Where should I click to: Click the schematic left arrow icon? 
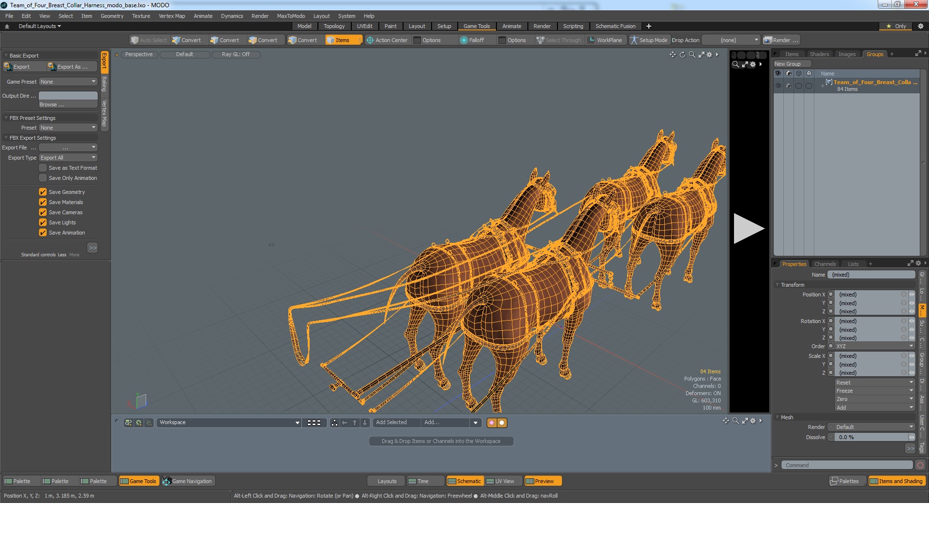pyautogui.click(x=345, y=423)
